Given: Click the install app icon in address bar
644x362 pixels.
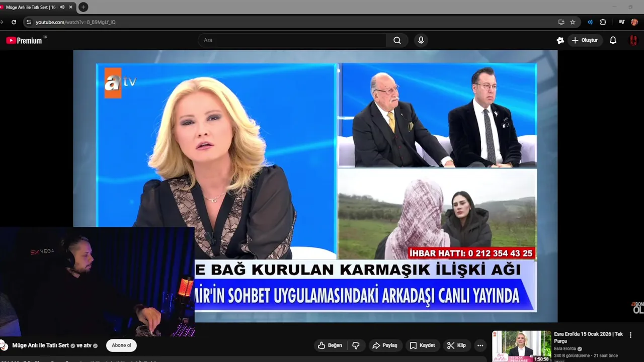Looking at the screenshot, I should [561, 22].
